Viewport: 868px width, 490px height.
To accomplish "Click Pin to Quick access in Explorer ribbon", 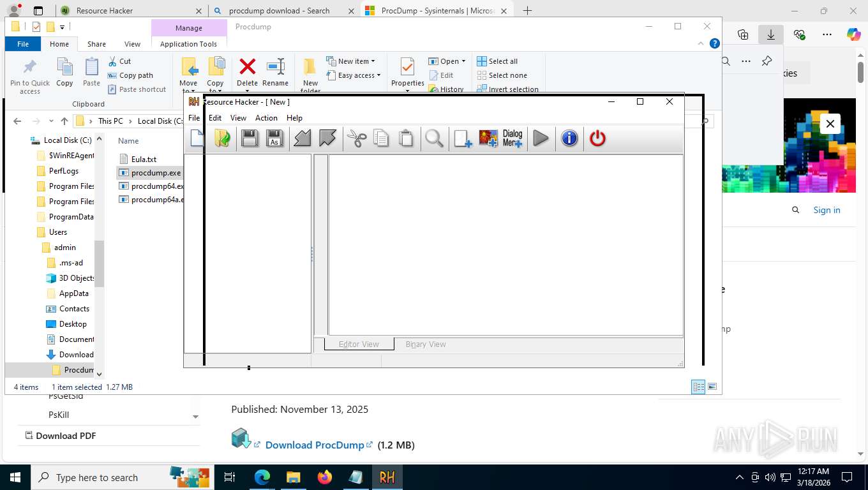I will (x=30, y=77).
